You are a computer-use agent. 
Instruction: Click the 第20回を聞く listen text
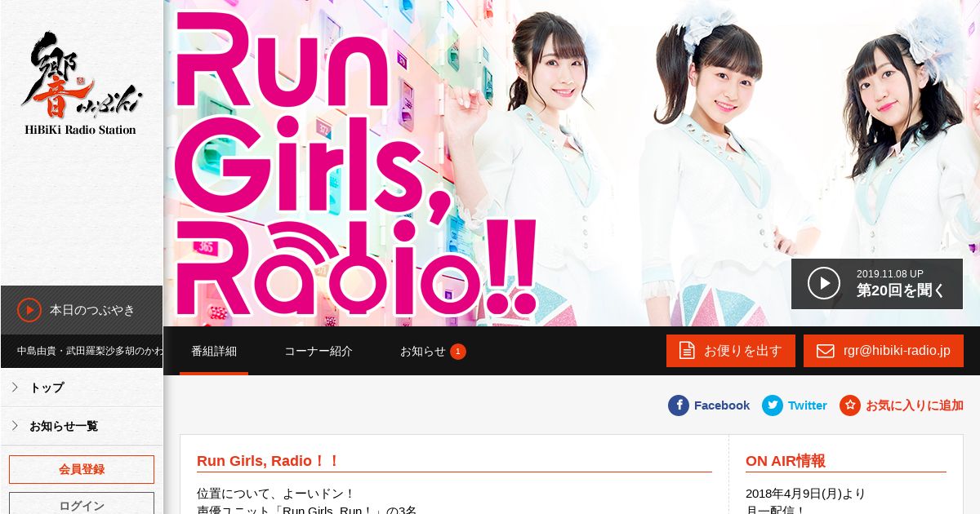point(901,290)
